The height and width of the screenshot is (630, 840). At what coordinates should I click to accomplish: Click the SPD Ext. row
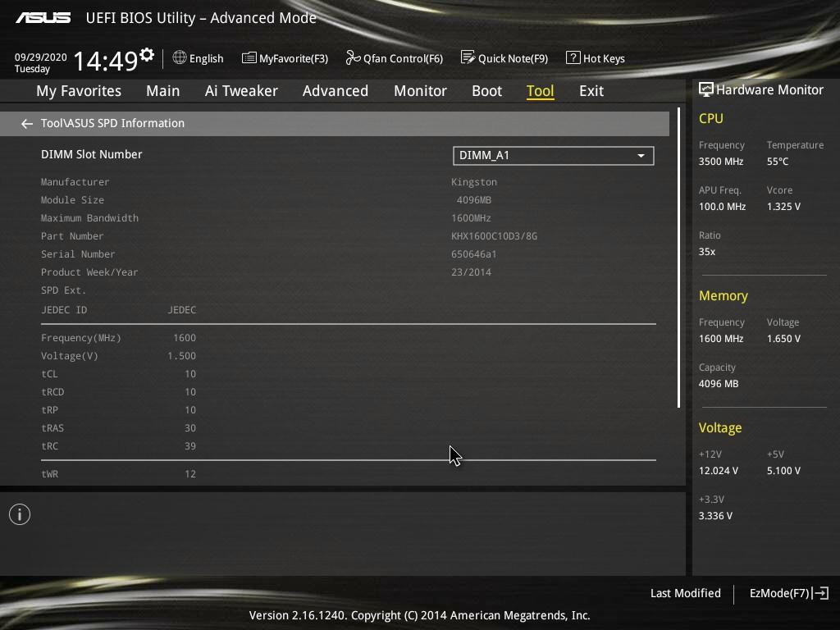click(x=63, y=290)
